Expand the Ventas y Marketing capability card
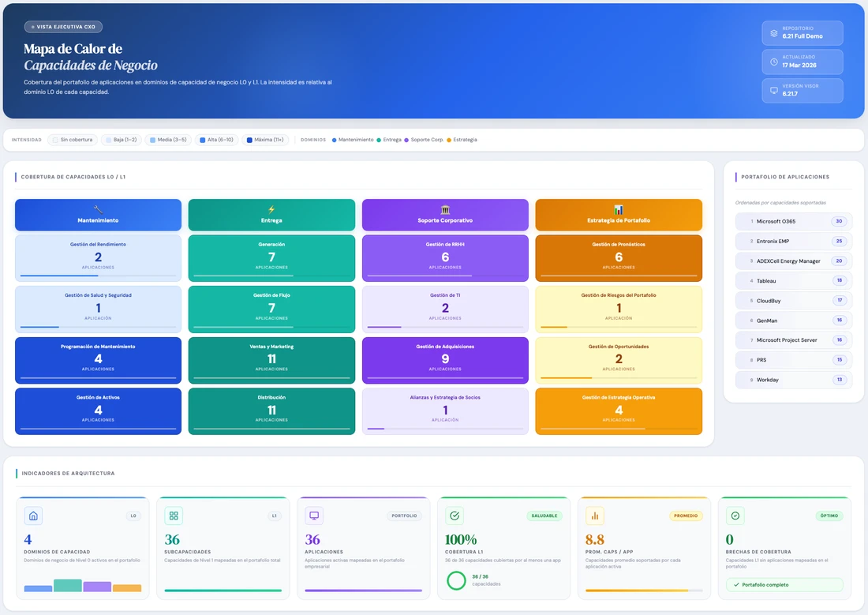Viewport: 868px width, 615px height. pyautogui.click(x=271, y=360)
